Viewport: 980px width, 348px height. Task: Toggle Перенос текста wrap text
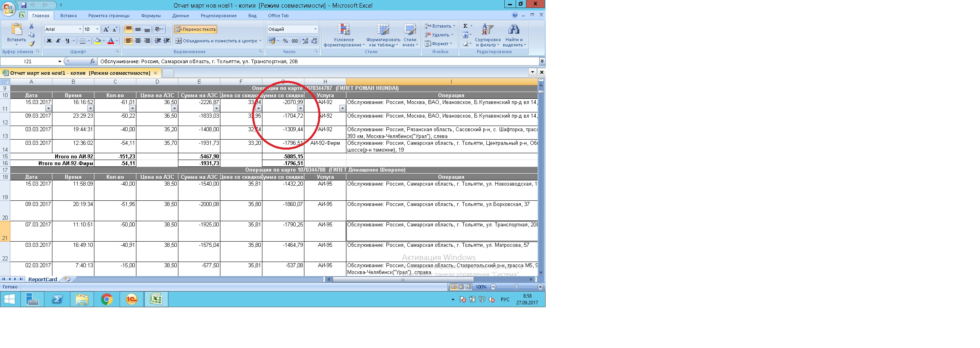pyautogui.click(x=195, y=29)
